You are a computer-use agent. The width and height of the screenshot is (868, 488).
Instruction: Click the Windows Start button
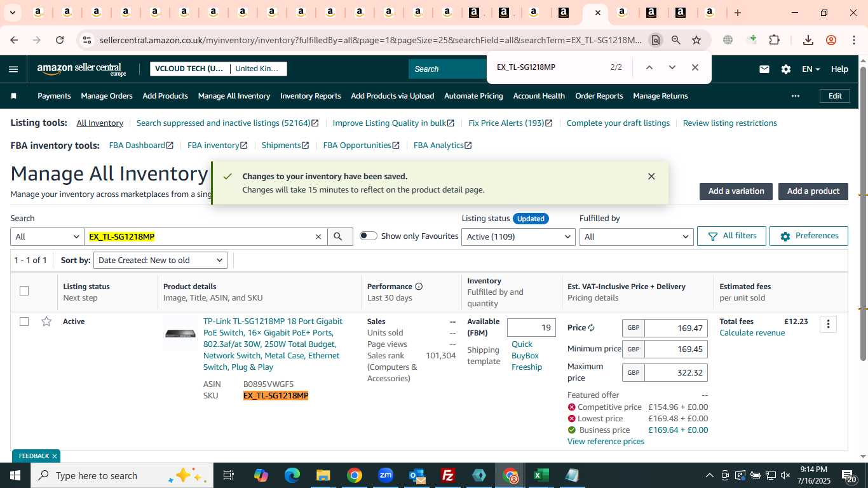(x=15, y=475)
